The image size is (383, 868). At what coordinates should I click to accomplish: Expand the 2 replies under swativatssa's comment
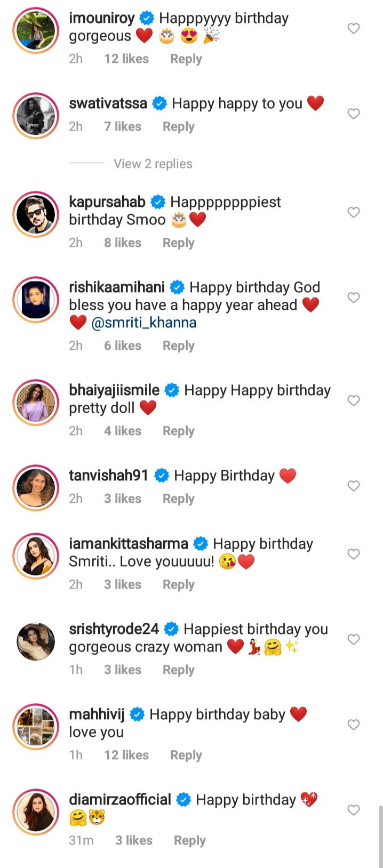pos(153,164)
